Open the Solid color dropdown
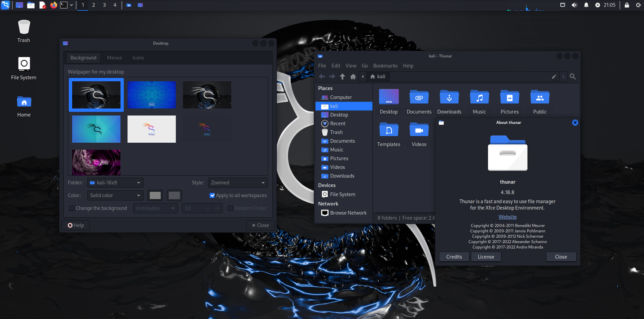The height and width of the screenshot is (319, 644). (115, 195)
